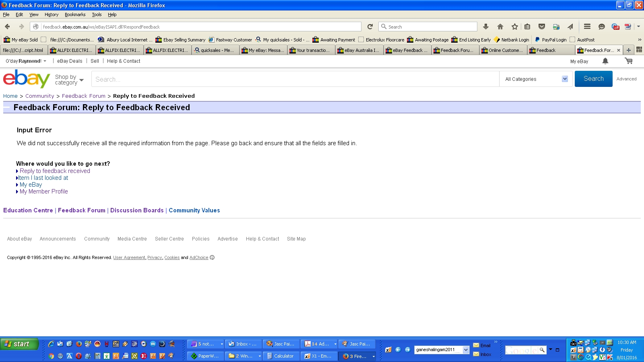
Task: Show more bookmarks overflow chevron
Action: pos(640,39)
